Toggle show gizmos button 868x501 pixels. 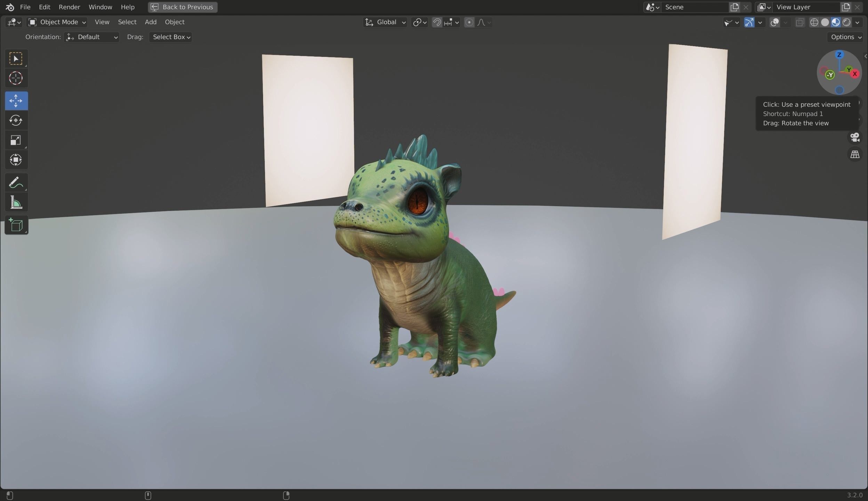(x=749, y=22)
